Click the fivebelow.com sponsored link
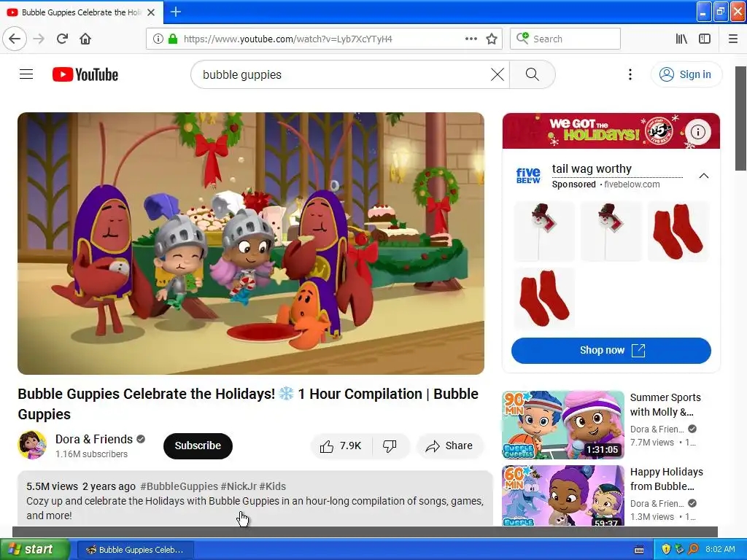The image size is (747, 560). click(x=632, y=184)
